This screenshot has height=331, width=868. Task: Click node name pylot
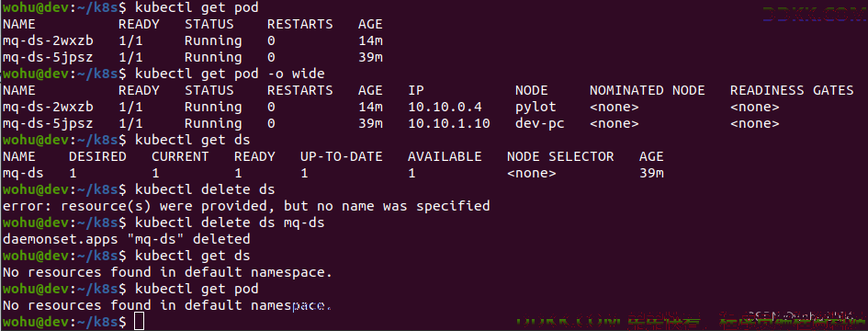[x=535, y=107]
